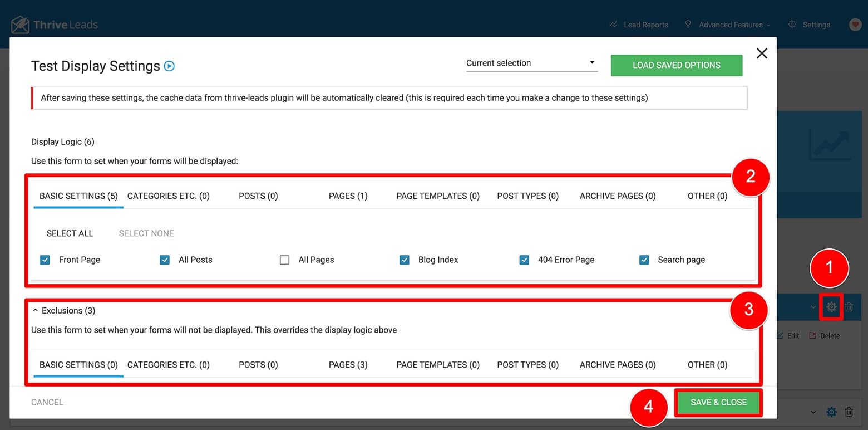
Task: Click Cancel to discard changes
Action: coord(47,402)
